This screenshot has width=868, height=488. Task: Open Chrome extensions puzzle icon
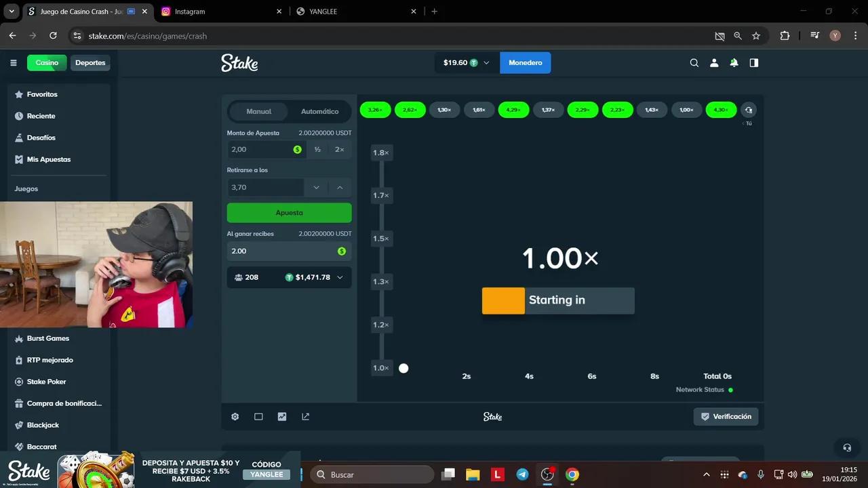tap(785, 36)
